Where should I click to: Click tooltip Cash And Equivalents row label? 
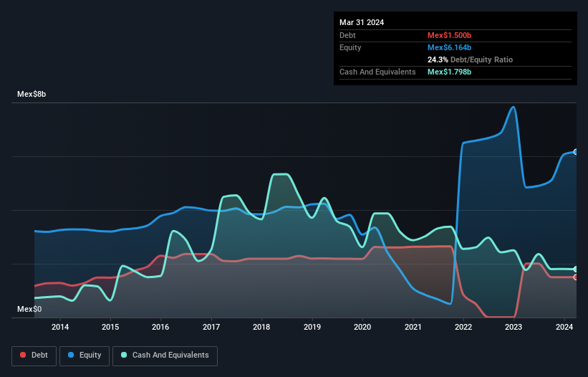[377, 72]
